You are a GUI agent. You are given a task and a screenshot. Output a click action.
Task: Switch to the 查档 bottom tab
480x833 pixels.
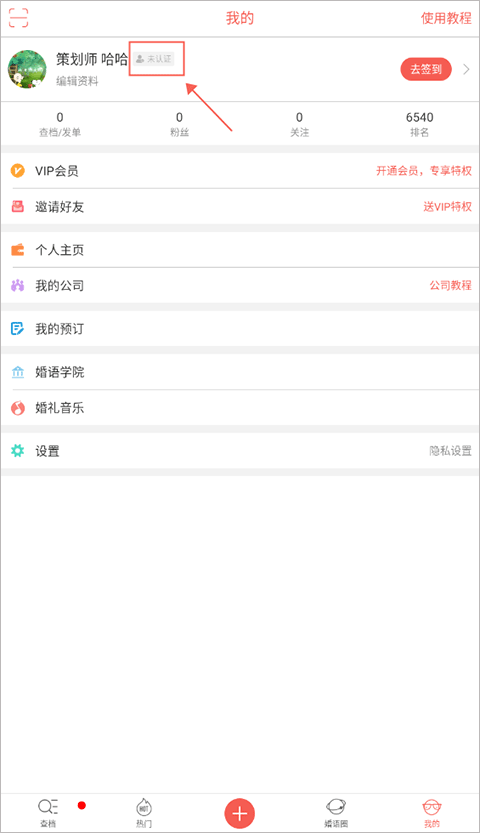(x=48, y=813)
